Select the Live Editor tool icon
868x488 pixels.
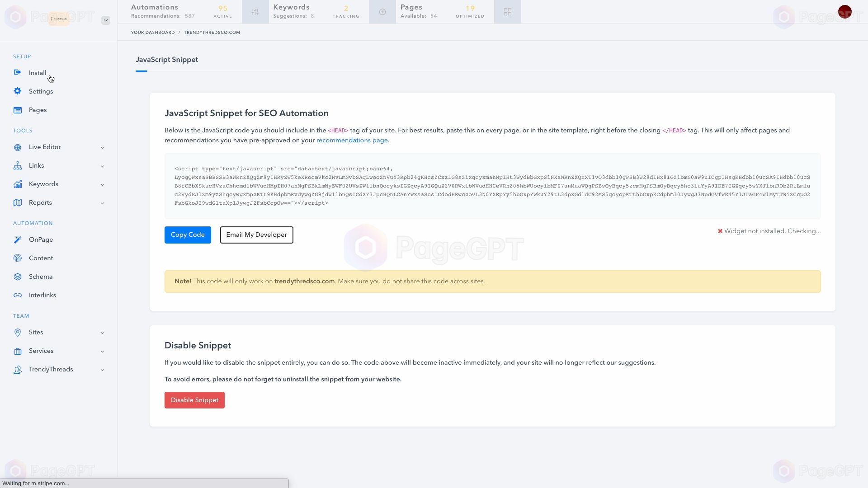point(17,147)
